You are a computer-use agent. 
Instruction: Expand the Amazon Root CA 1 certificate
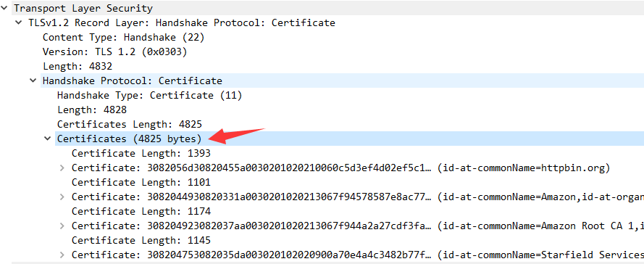62,226
